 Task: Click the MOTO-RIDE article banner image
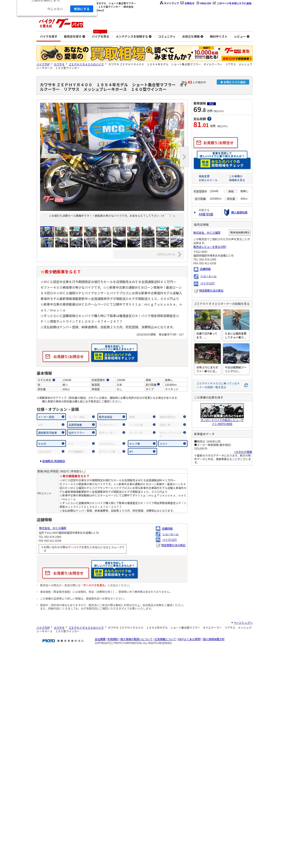point(222,411)
